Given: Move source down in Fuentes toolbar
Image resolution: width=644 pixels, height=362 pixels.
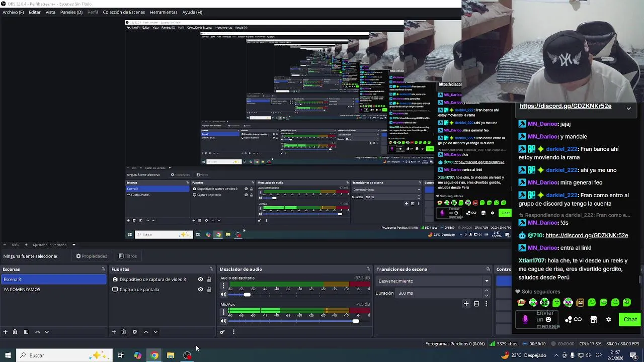Looking at the screenshot, I should (x=155, y=332).
